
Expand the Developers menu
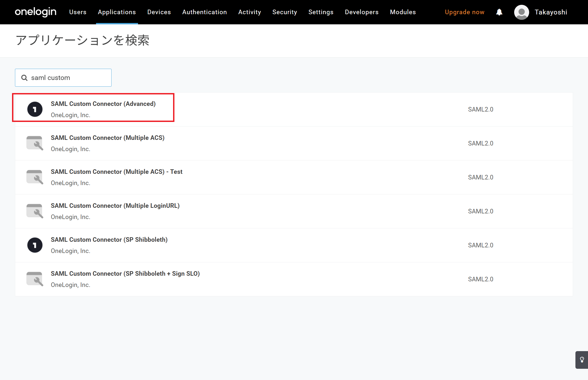point(361,12)
